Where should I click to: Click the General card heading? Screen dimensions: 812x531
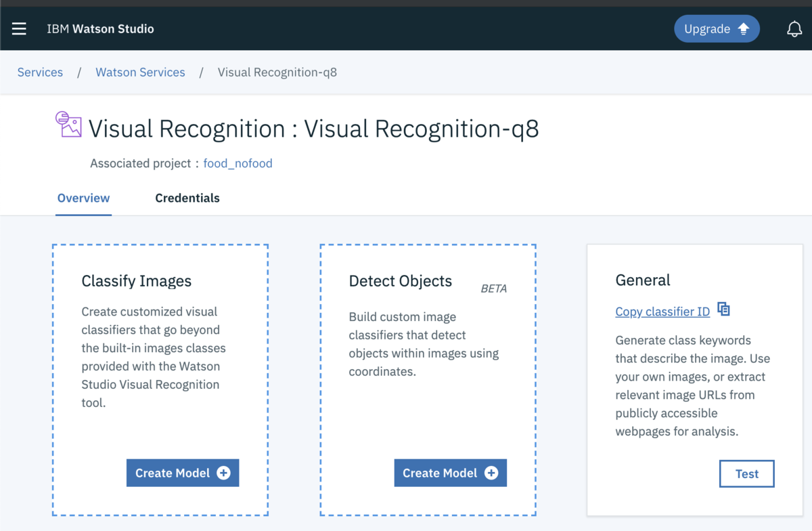coord(643,280)
